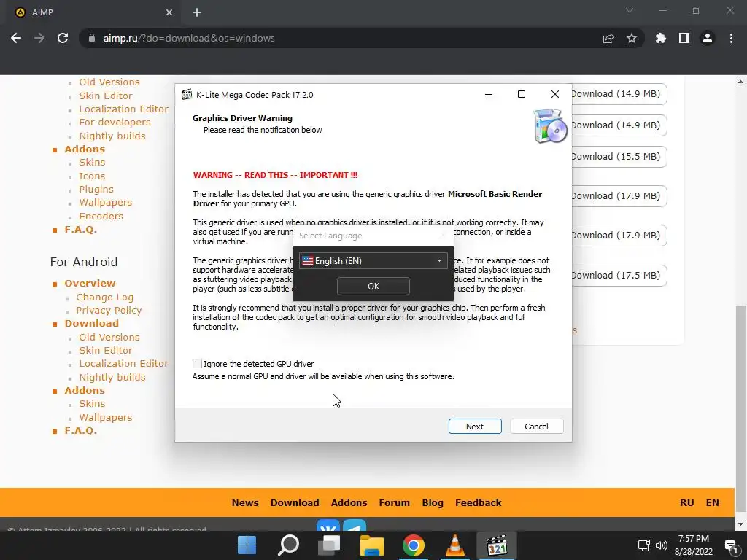Go back in browser history
Image resolution: width=747 pixels, height=560 pixels.
16,38
